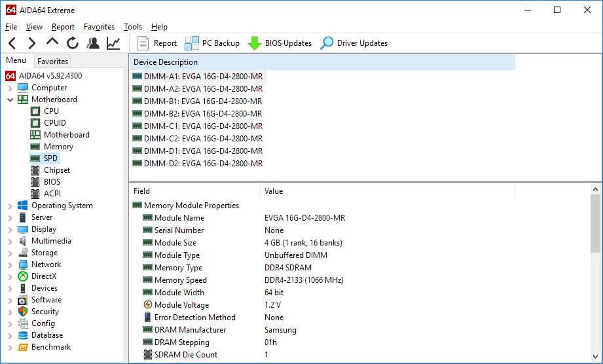Select the DIMM-C1 device row
This screenshot has height=364, width=603.
(198, 126)
